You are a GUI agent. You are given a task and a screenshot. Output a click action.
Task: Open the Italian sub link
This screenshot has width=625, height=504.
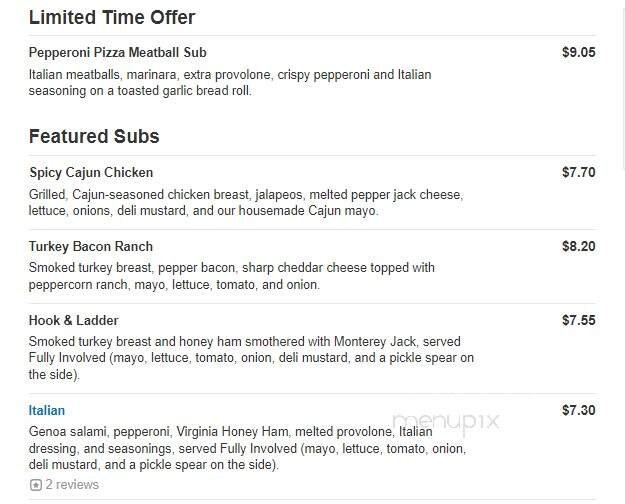pyautogui.click(x=47, y=411)
